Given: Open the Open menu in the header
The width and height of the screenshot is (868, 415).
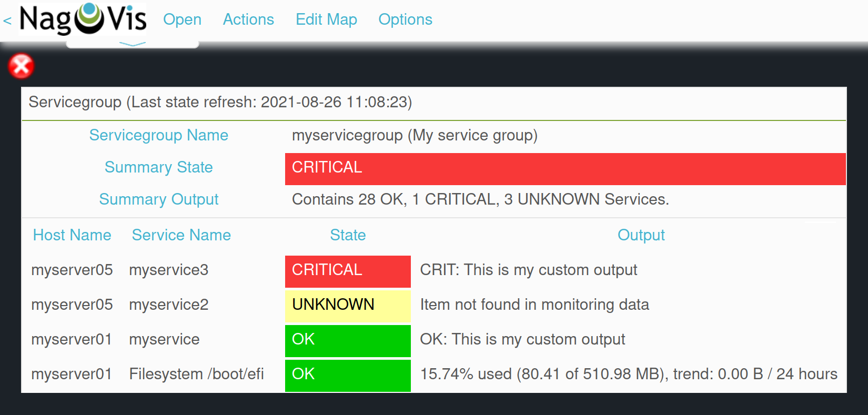Looking at the screenshot, I should pos(182,19).
